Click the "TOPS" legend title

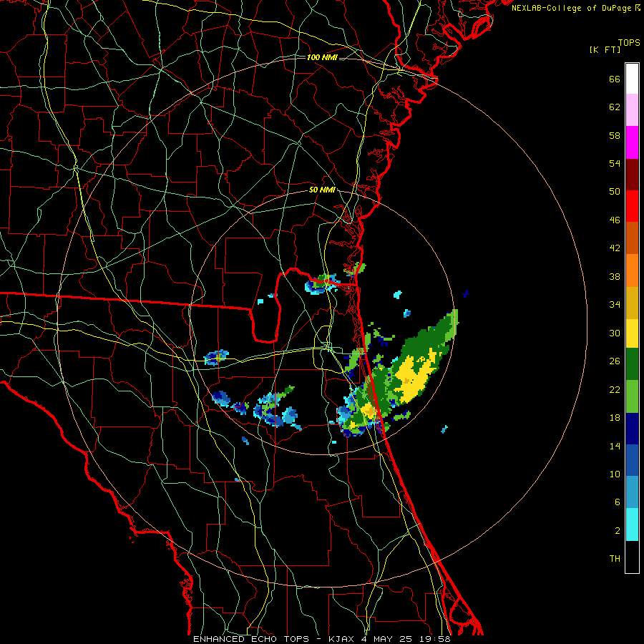629,43
